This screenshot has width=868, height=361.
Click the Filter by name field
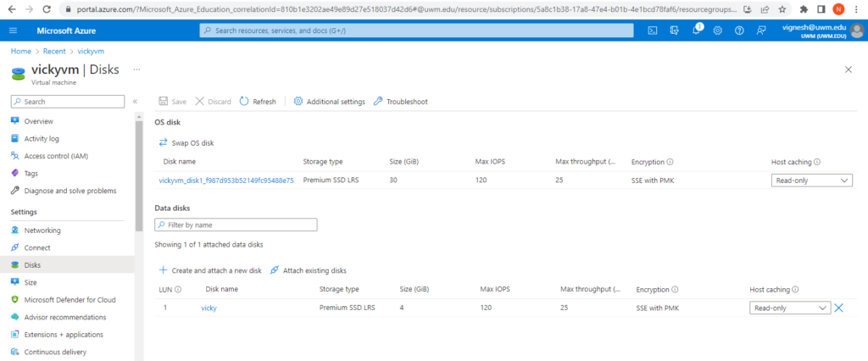pyautogui.click(x=236, y=225)
